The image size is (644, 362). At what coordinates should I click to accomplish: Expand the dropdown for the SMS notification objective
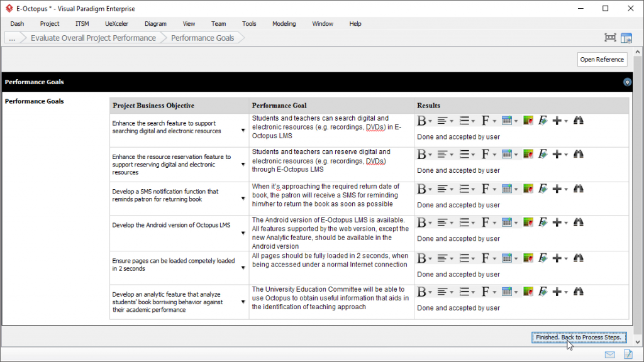pyautogui.click(x=243, y=199)
